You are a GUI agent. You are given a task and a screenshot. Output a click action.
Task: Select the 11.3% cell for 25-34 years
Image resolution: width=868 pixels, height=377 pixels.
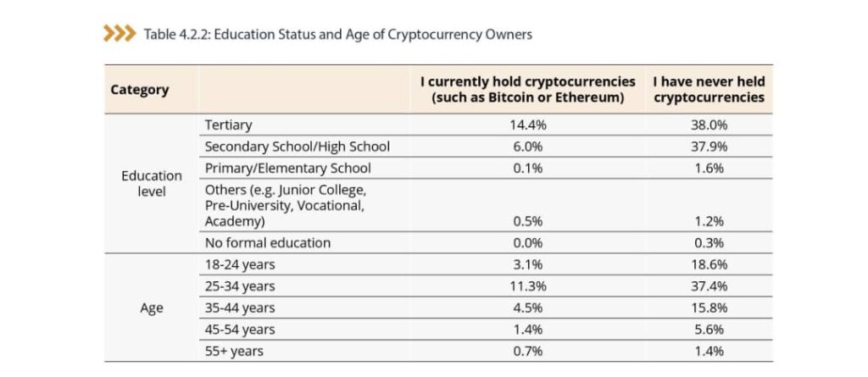coord(526,286)
